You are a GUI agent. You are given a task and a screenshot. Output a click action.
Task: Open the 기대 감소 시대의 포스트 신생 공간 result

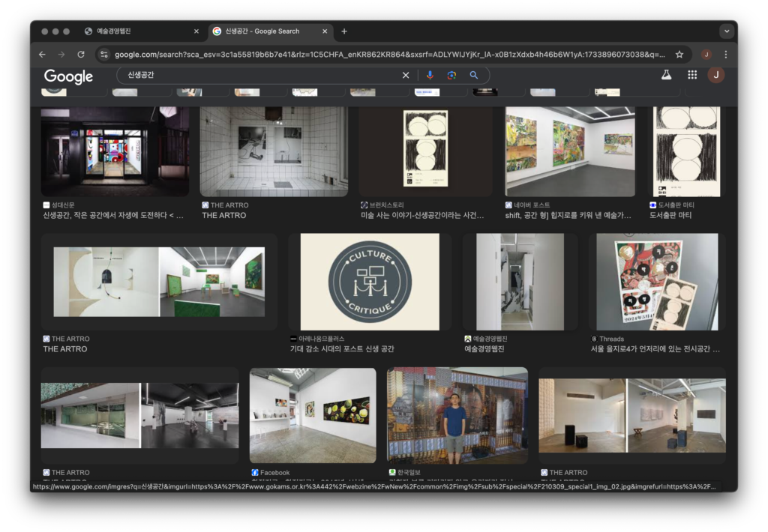[342, 349]
